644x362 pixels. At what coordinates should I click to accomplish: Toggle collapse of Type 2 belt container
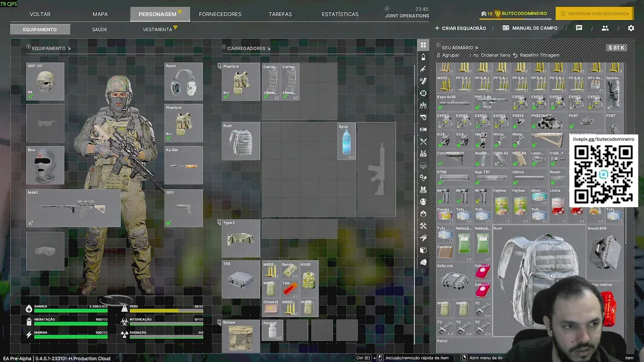(x=219, y=222)
